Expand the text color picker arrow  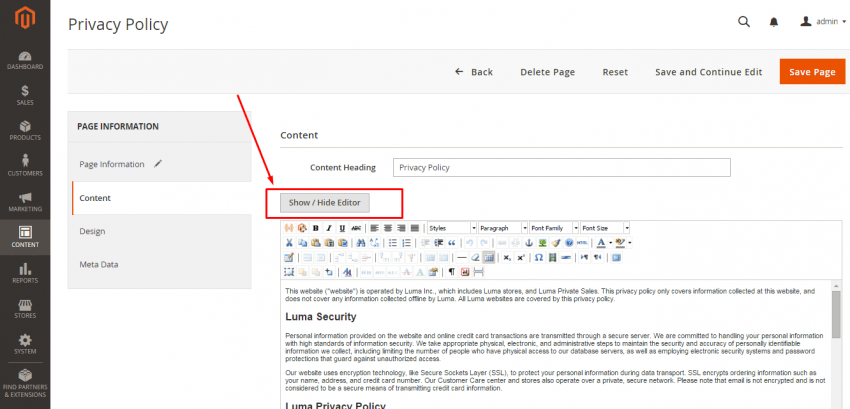coord(610,242)
